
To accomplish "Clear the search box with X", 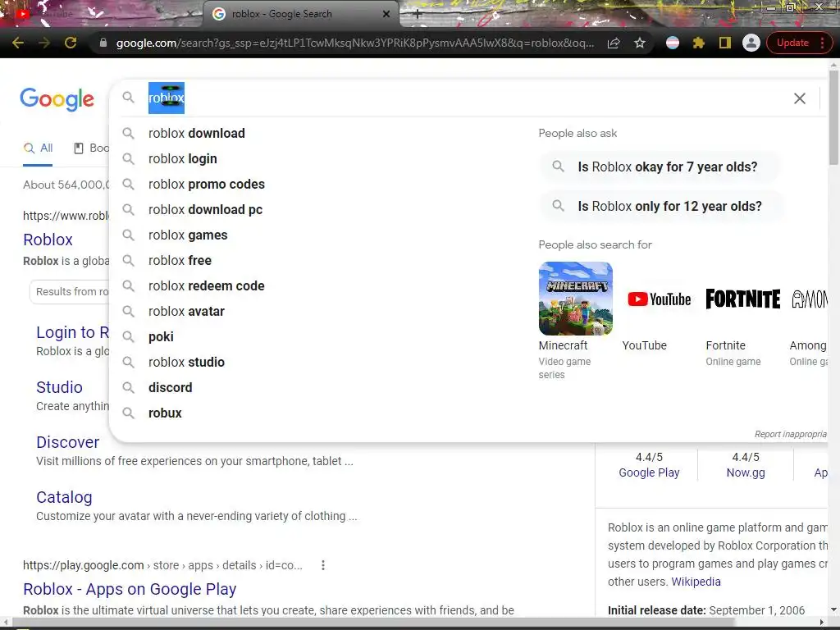I will click(x=799, y=98).
